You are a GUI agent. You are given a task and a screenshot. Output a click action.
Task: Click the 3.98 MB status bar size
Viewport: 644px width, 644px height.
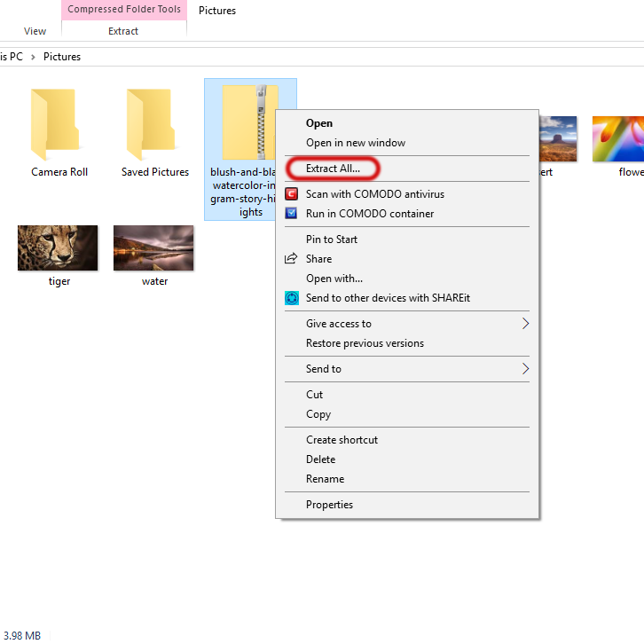[x=22, y=635]
